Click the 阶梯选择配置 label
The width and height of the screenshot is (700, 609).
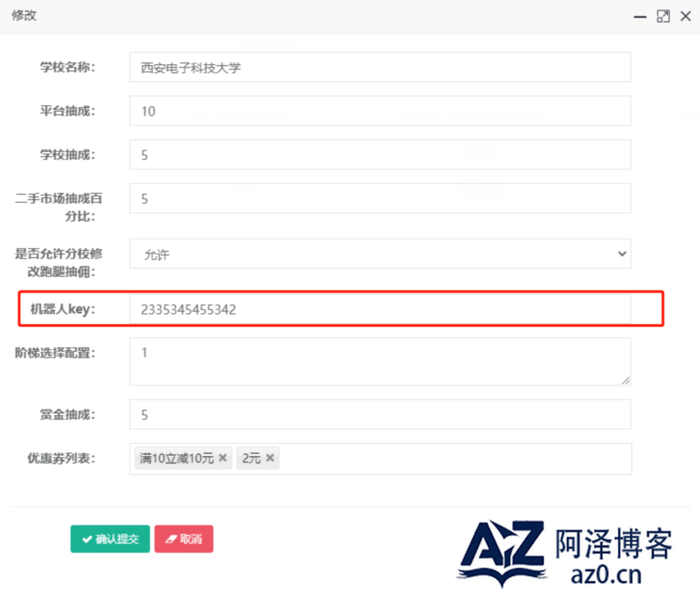pos(55,353)
